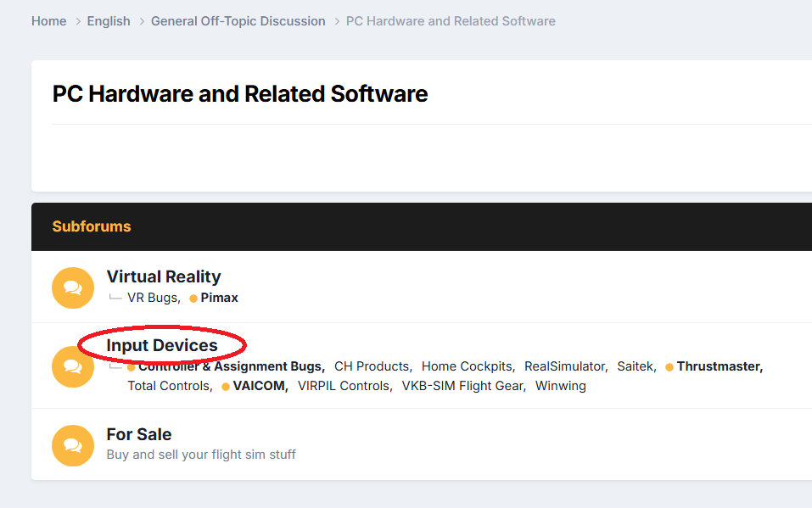The height and width of the screenshot is (508, 812).
Task: Navigate to General Off-Topic Discussion breadcrumb
Action: coord(238,21)
